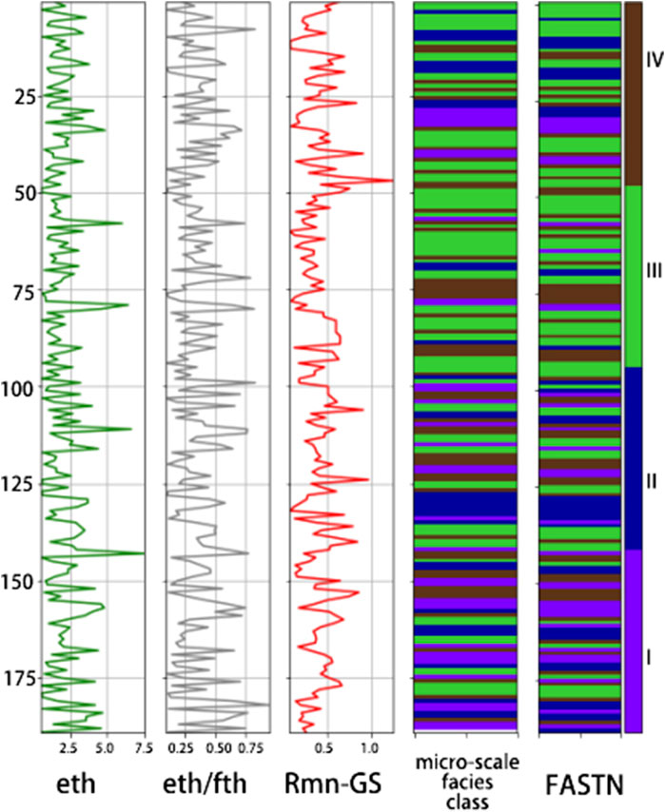Click the 'FASTN' track title
This screenshot has height=812, width=665.
(x=584, y=785)
